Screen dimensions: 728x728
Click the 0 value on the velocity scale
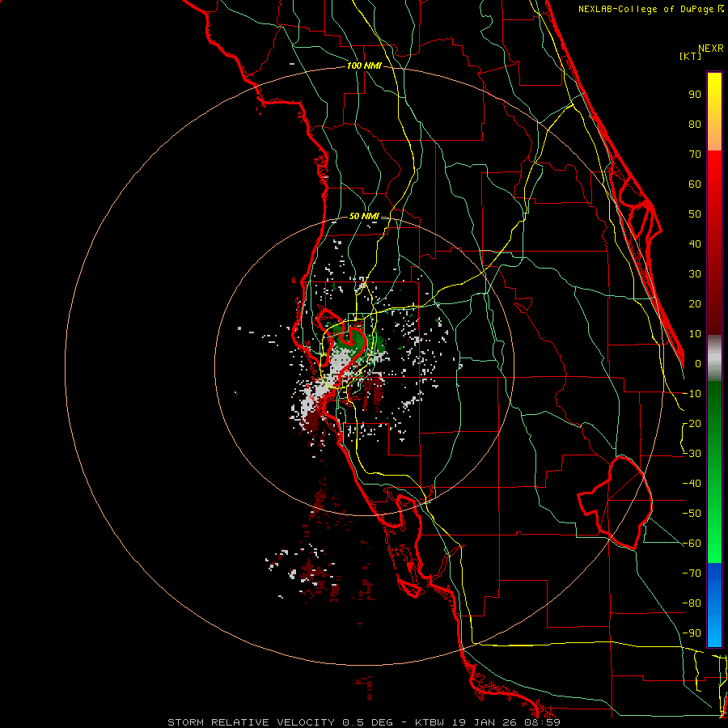pos(698,363)
